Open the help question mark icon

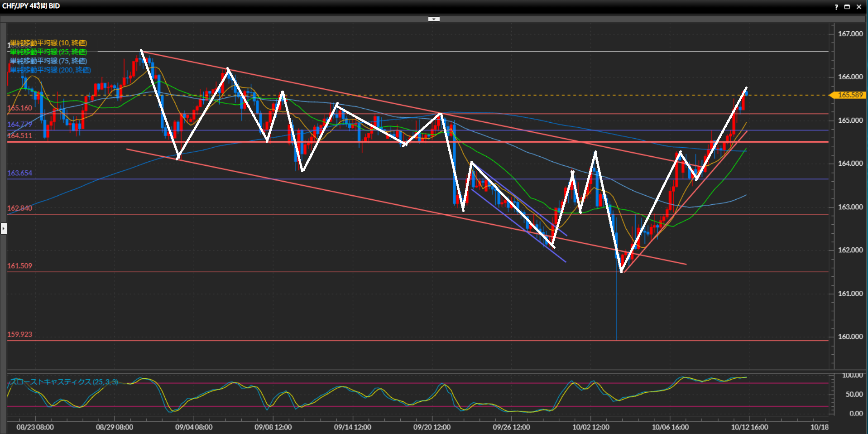pos(836,7)
